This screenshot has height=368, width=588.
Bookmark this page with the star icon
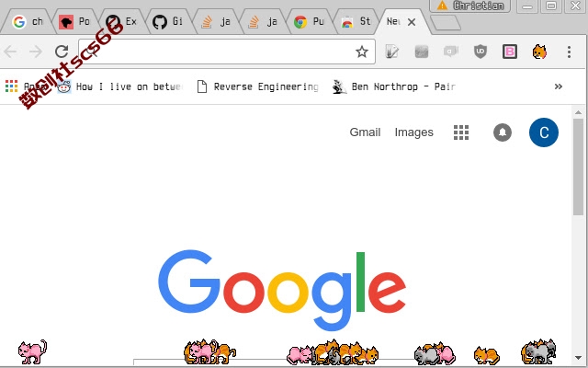point(361,52)
